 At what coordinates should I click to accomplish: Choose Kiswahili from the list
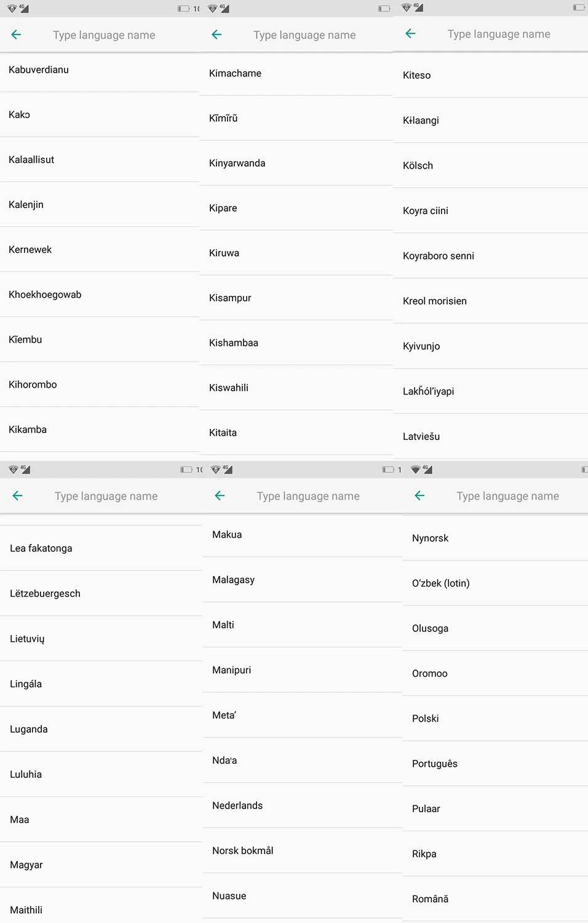pos(296,388)
